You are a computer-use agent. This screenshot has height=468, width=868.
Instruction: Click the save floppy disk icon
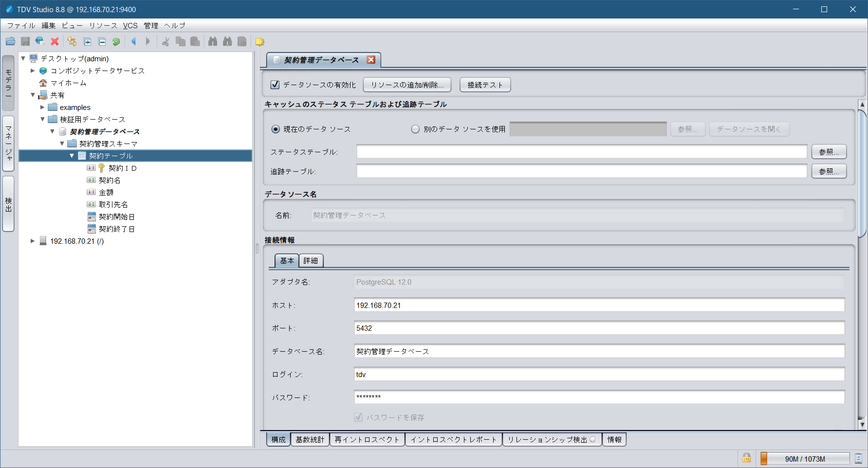pos(25,42)
